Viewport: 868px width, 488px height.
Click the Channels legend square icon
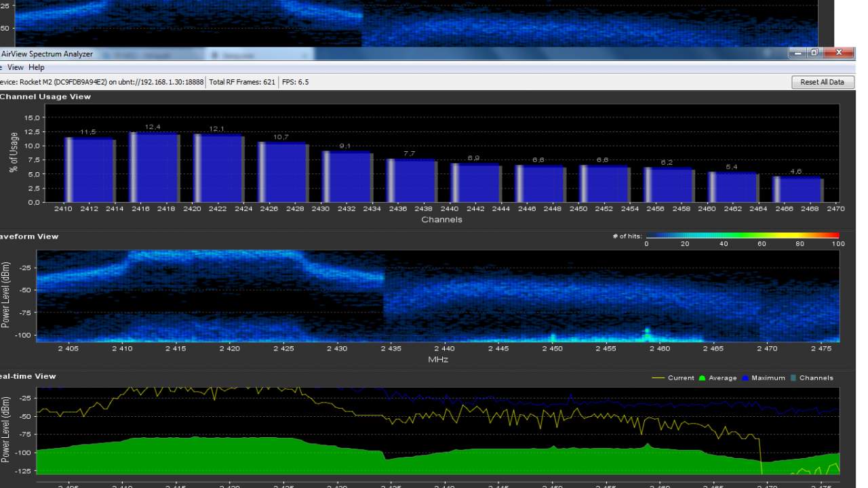tap(793, 378)
